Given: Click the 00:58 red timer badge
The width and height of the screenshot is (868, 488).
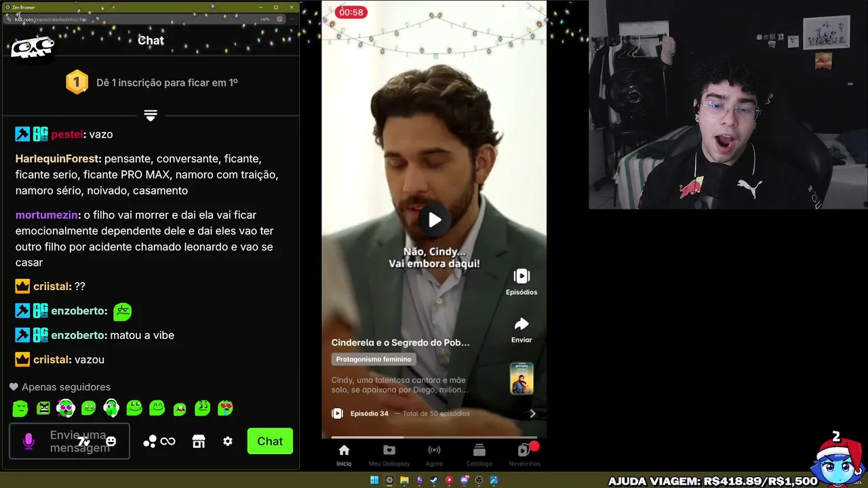Looking at the screenshot, I should click(351, 12).
